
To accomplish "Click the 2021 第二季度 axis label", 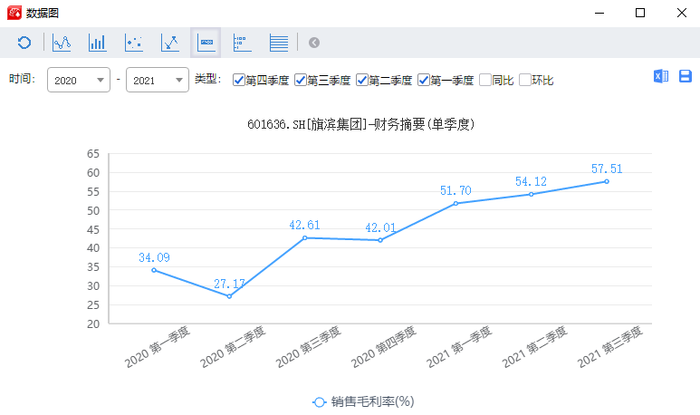I will coord(534,347).
